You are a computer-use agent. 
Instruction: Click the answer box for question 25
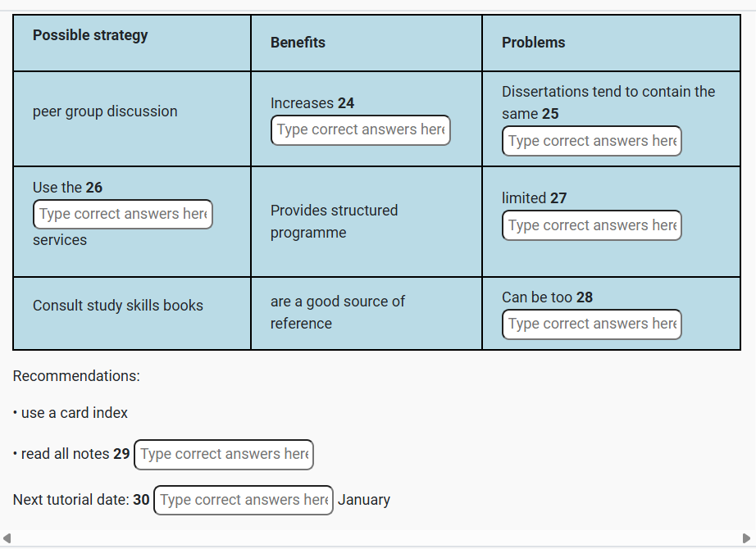591,141
